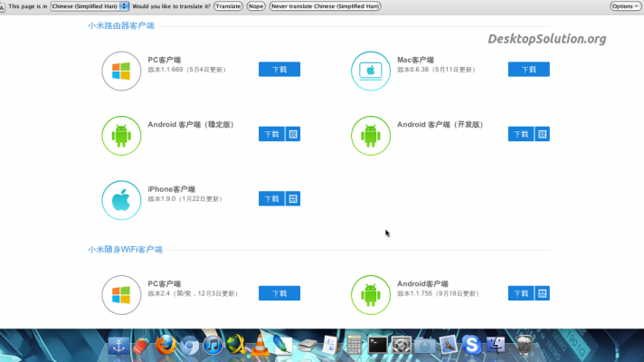This screenshot has width=644, height=362.
Task: Show QR code for iPhone client
Action: tap(293, 198)
